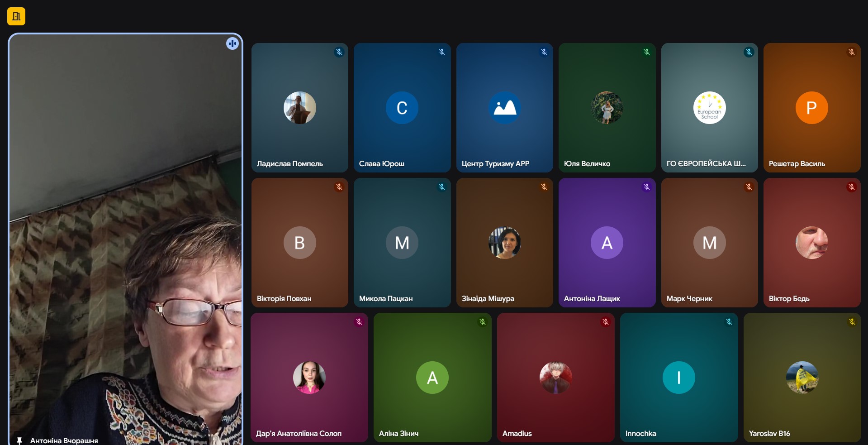Image resolution: width=868 pixels, height=445 pixels.
Task: Click the name label Вікторія Повхан
Action: coord(284,298)
